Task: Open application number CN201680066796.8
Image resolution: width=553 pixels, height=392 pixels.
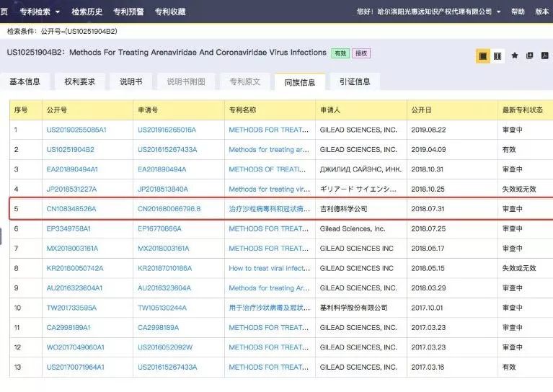Action: tap(169, 209)
